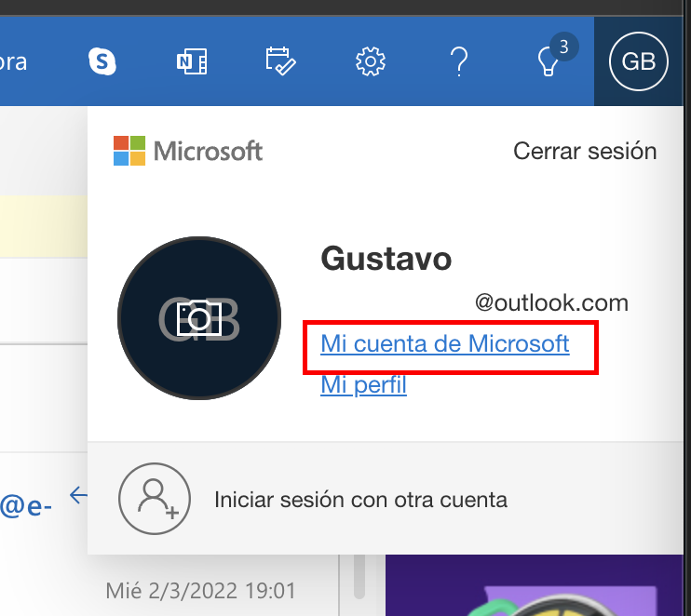Open the Mi cuenta de Microsoft link
The width and height of the screenshot is (691, 616).
point(444,343)
